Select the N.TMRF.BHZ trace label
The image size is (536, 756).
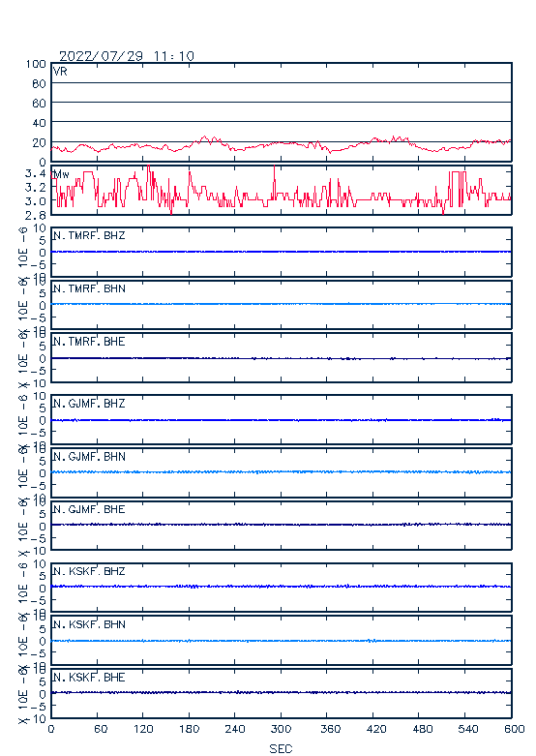(x=89, y=235)
